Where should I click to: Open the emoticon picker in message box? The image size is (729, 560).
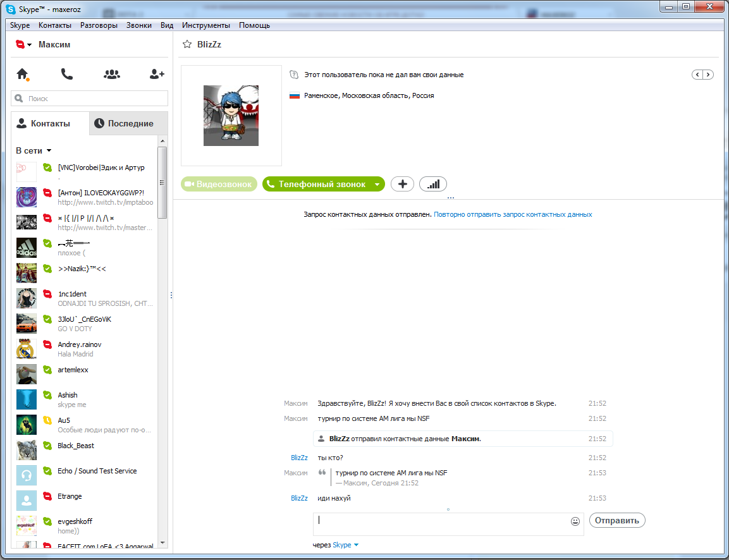[x=575, y=521]
